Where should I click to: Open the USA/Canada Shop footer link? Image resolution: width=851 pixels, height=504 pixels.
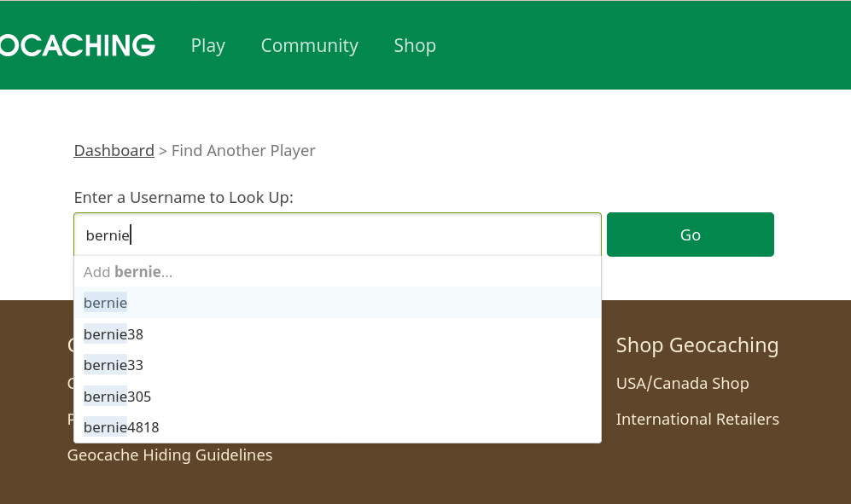tap(682, 384)
